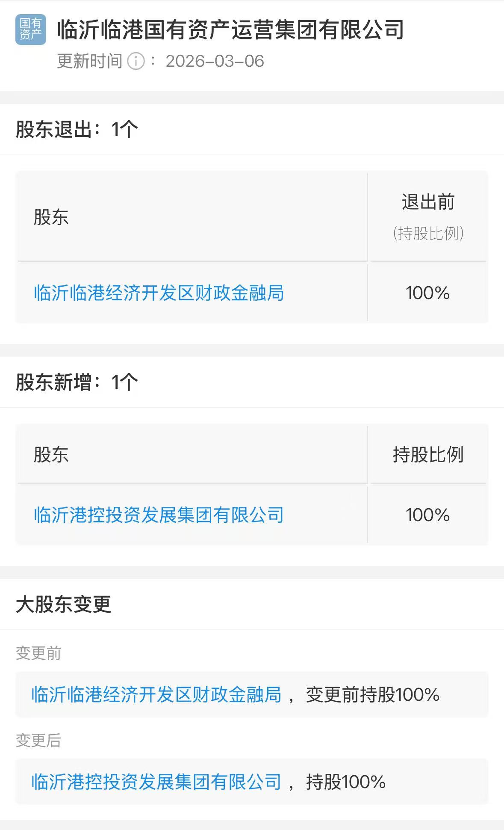Viewport: 504px width, 830px height.
Task: Click the 退出前 (持股比例) column header
Action: [x=428, y=217]
